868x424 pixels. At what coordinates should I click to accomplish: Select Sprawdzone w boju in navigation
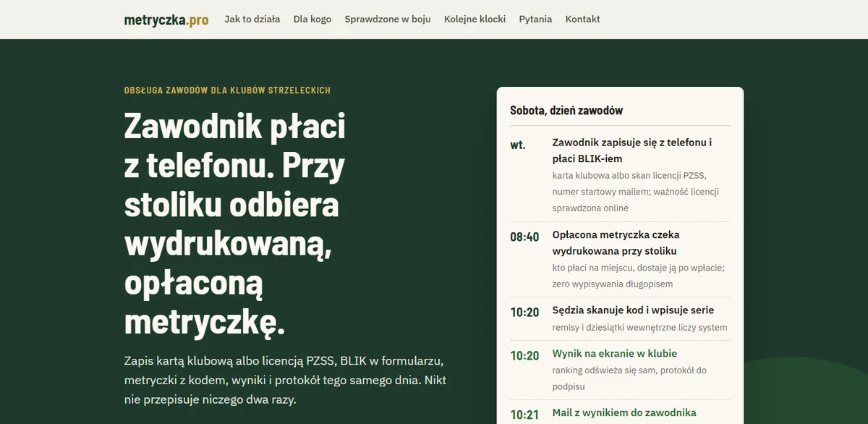(388, 20)
